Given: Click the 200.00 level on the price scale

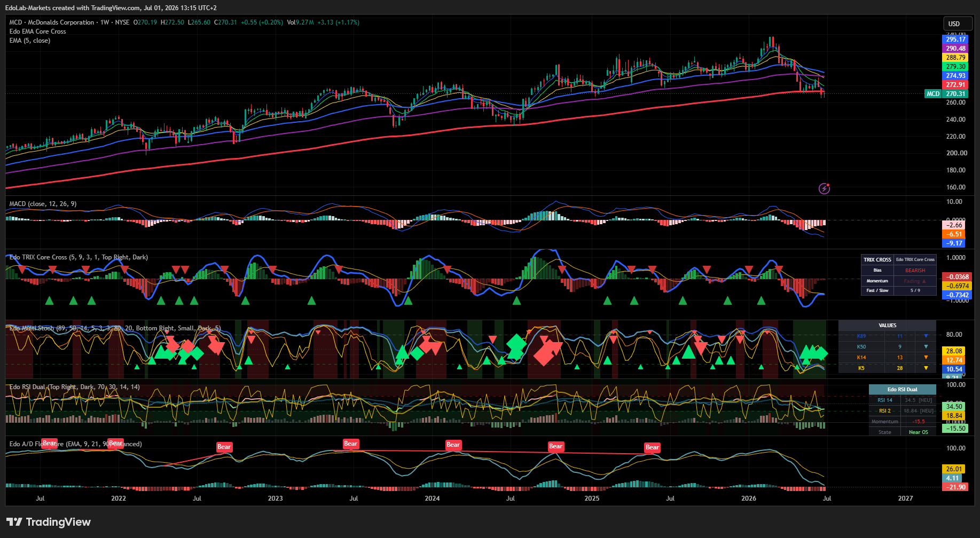Looking at the screenshot, I should (x=956, y=153).
